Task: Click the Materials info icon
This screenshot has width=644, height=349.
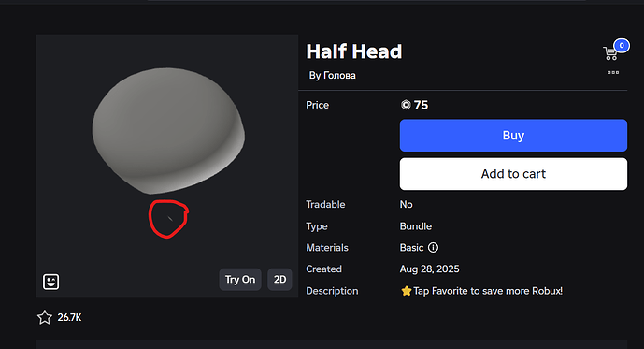Action: coord(433,247)
